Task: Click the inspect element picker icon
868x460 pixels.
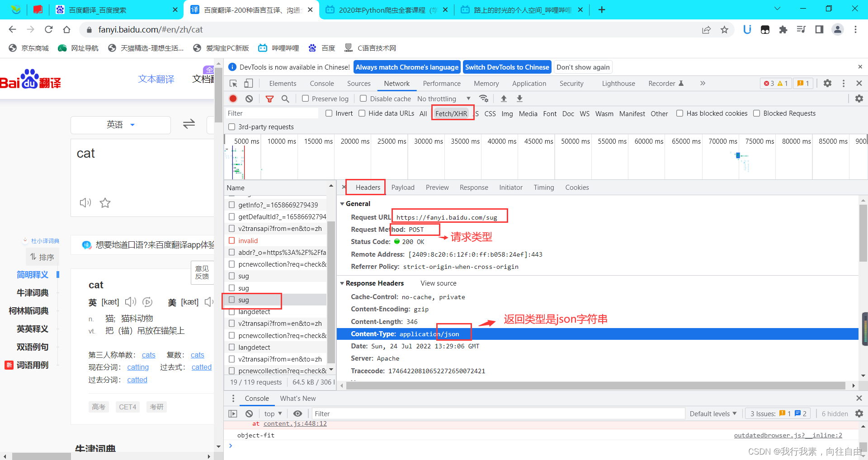Action: click(233, 83)
